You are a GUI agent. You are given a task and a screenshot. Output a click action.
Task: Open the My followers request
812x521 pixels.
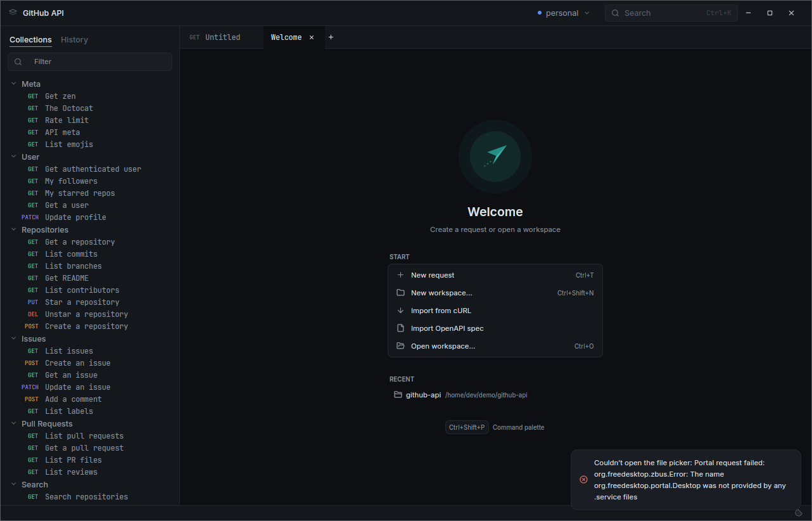90,181
